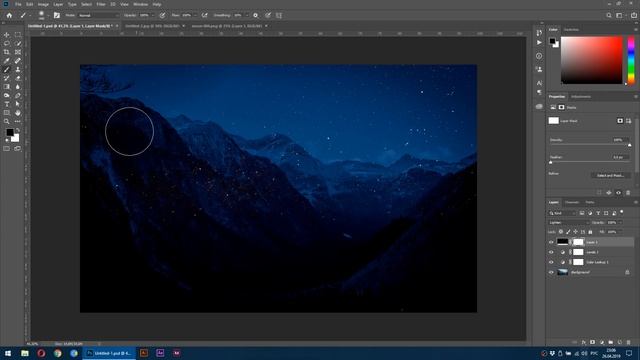Image resolution: width=640 pixels, height=360 pixels.
Task: Open the layer Opacity dropdown arrow
Action: 620,223
